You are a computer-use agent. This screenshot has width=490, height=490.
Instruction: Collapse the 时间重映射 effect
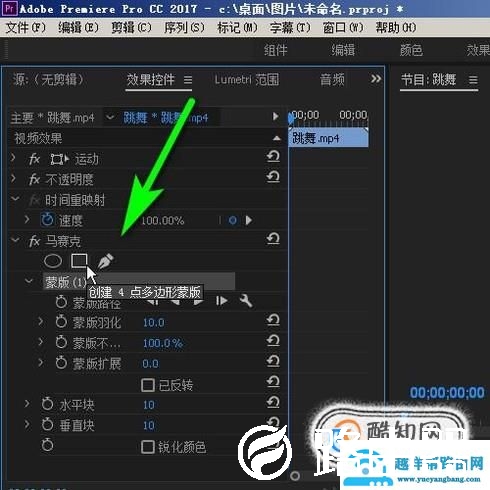(15, 199)
